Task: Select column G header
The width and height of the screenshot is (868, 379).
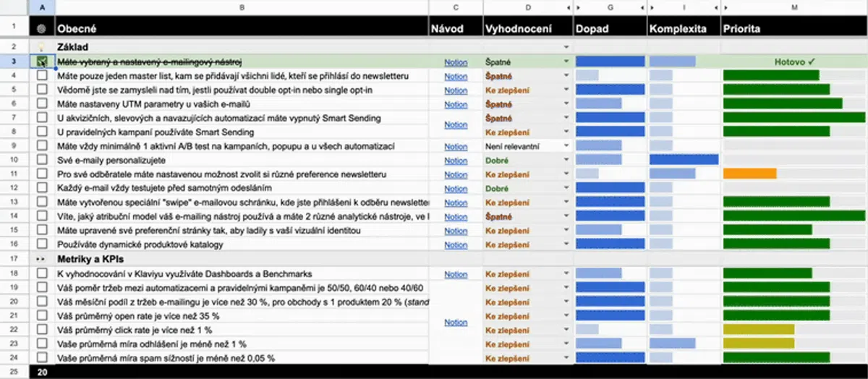Action: 610,7
